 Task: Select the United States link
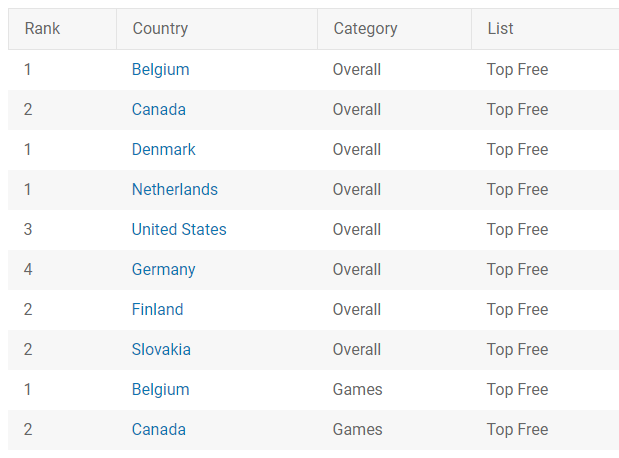179,229
